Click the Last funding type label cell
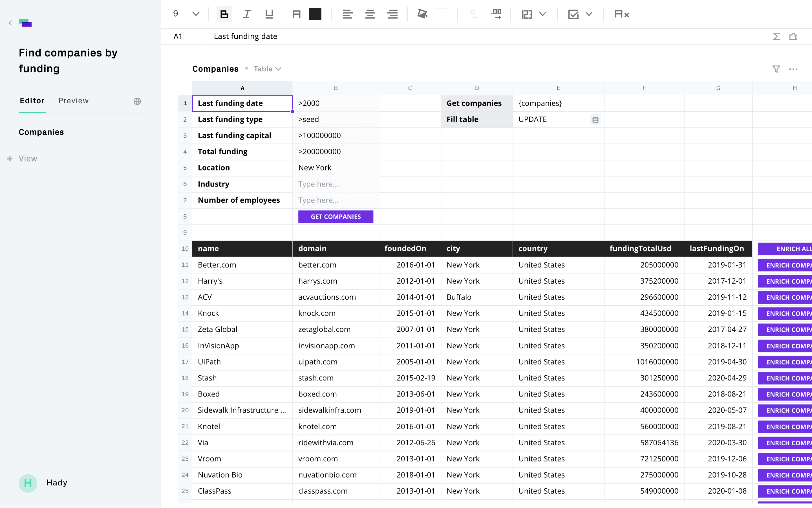Viewport: 812px width, 508px height. tap(242, 119)
